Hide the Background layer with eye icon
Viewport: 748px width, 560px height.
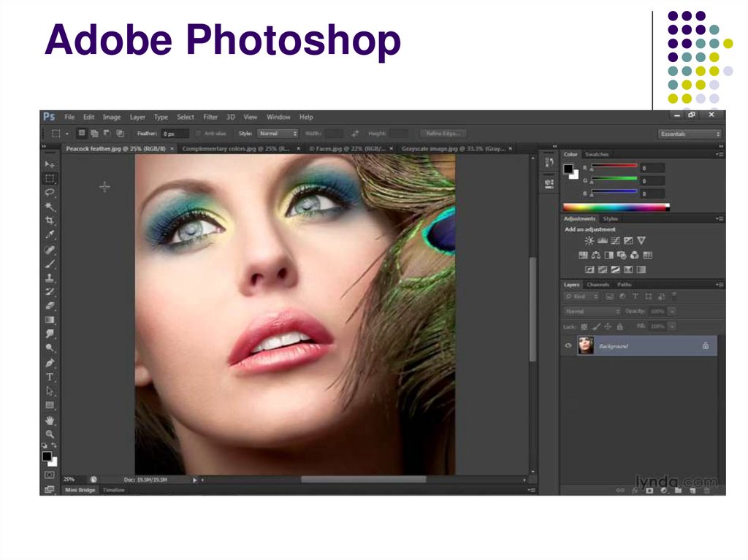(568, 346)
